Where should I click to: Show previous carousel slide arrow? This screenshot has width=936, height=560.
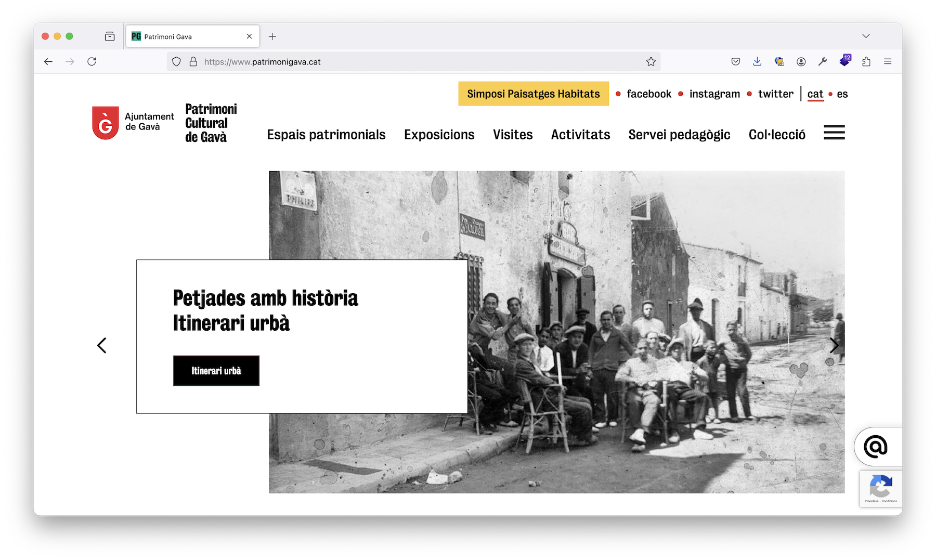coord(102,345)
